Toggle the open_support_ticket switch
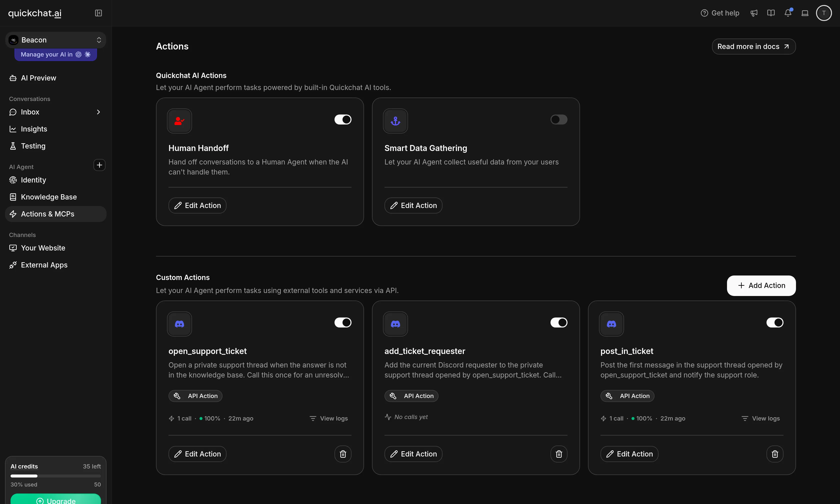The height and width of the screenshot is (504, 840). (343, 323)
